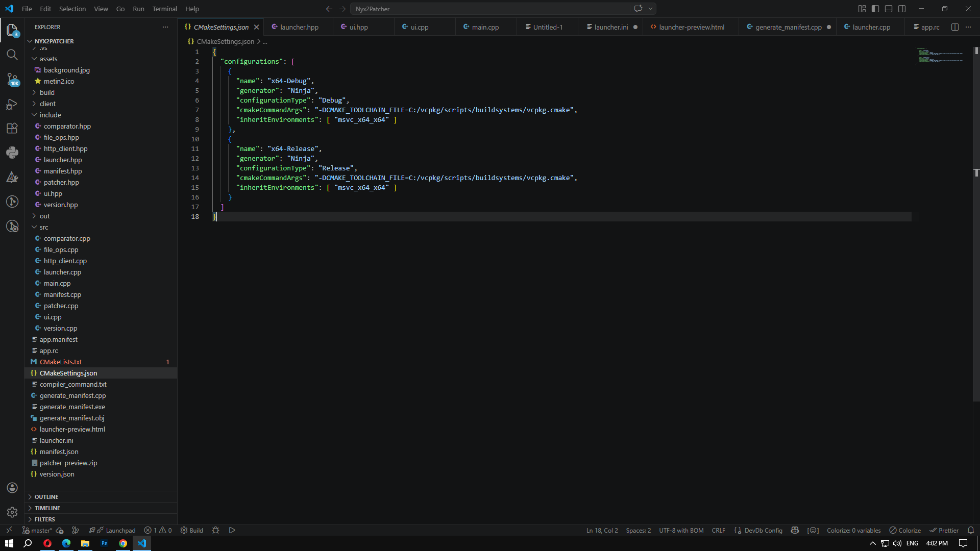Open the Terminal menu
Image resolution: width=980 pixels, height=551 pixels.
[x=164, y=9]
